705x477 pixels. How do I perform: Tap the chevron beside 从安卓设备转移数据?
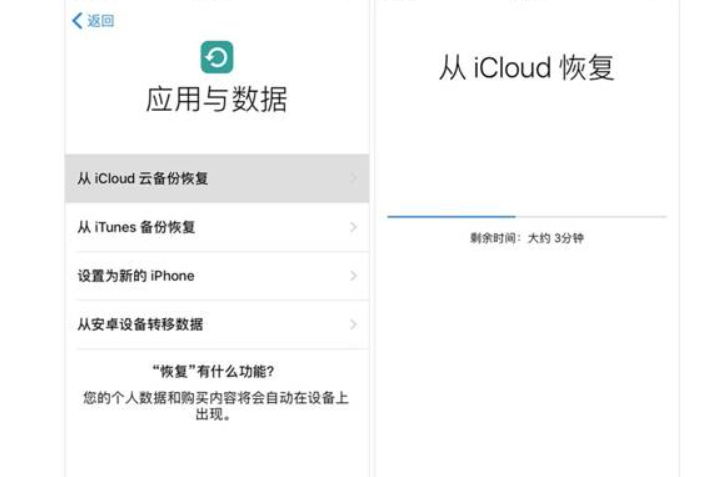tap(353, 324)
